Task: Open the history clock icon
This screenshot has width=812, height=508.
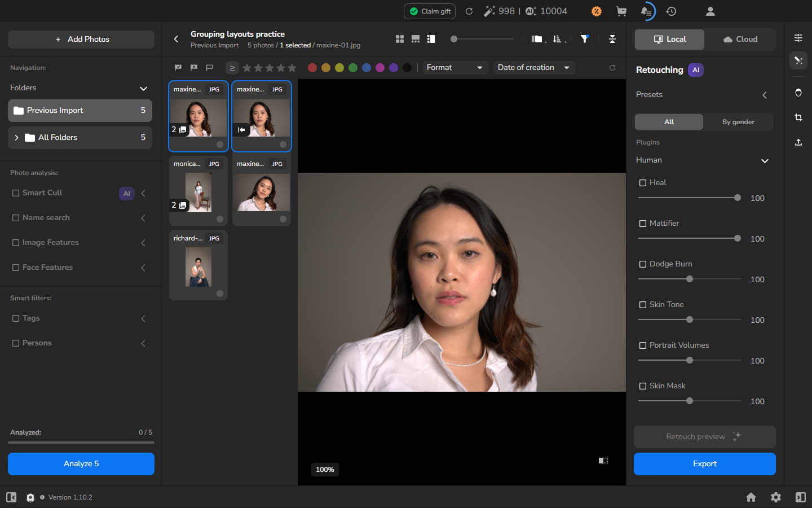Action: (671, 11)
